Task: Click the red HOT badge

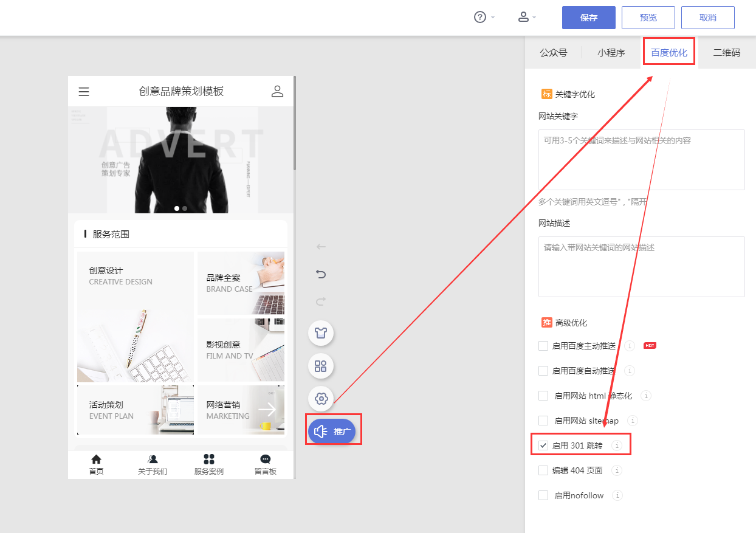Action: pyautogui.click(x=650, y=346)
